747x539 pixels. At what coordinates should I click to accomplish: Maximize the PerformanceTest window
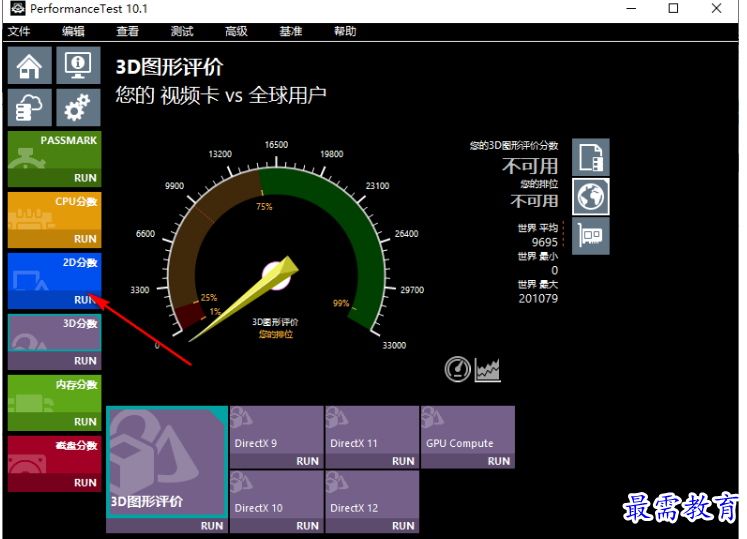pyautogui.click(x=673, y=8)
